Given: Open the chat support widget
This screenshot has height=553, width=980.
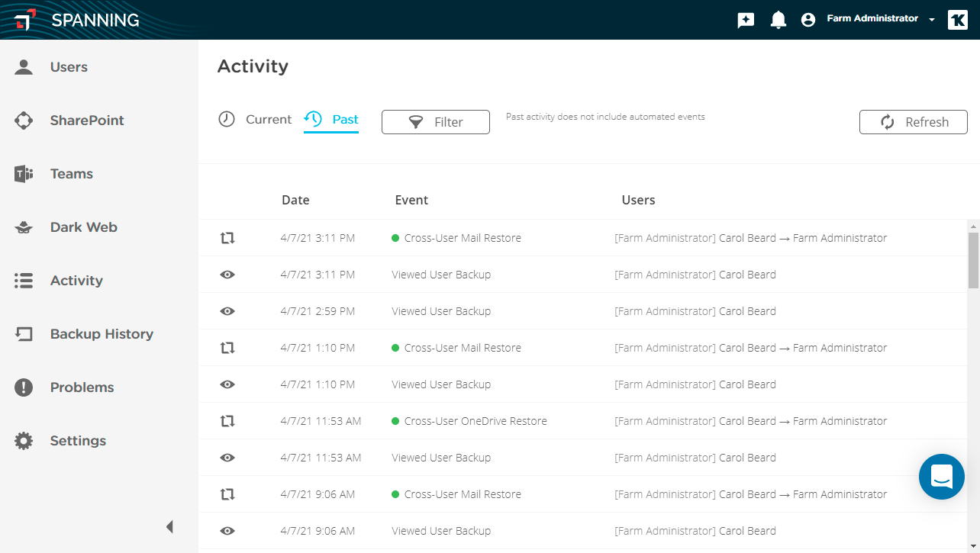Looking at the screenshot, I should (942, 477).
